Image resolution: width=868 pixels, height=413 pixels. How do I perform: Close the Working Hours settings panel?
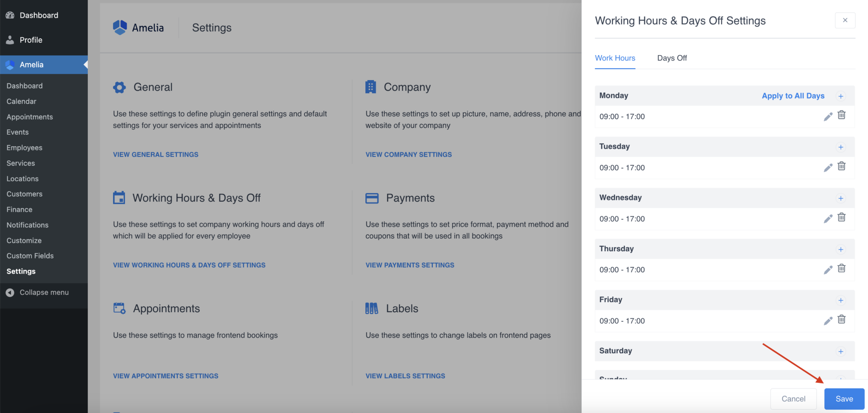pyautogui.click(x=845, y=20)
